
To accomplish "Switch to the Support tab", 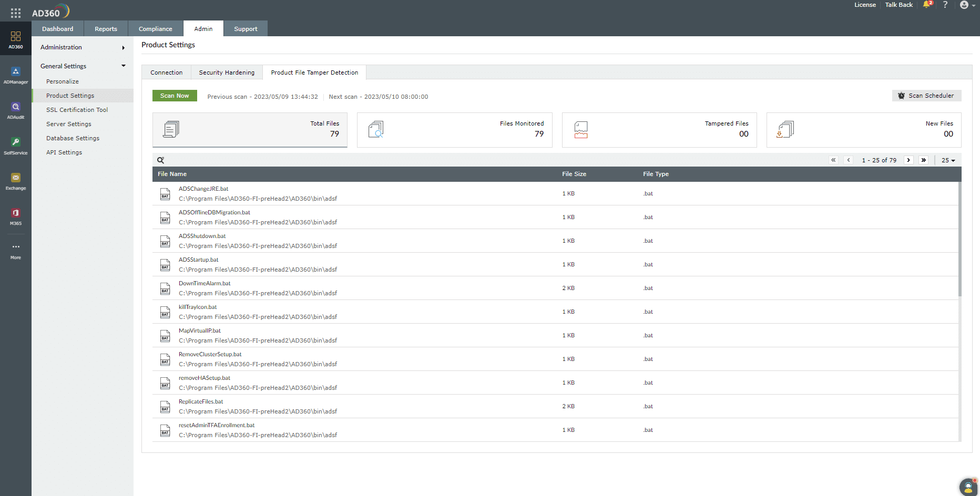I will coord(246,29).
